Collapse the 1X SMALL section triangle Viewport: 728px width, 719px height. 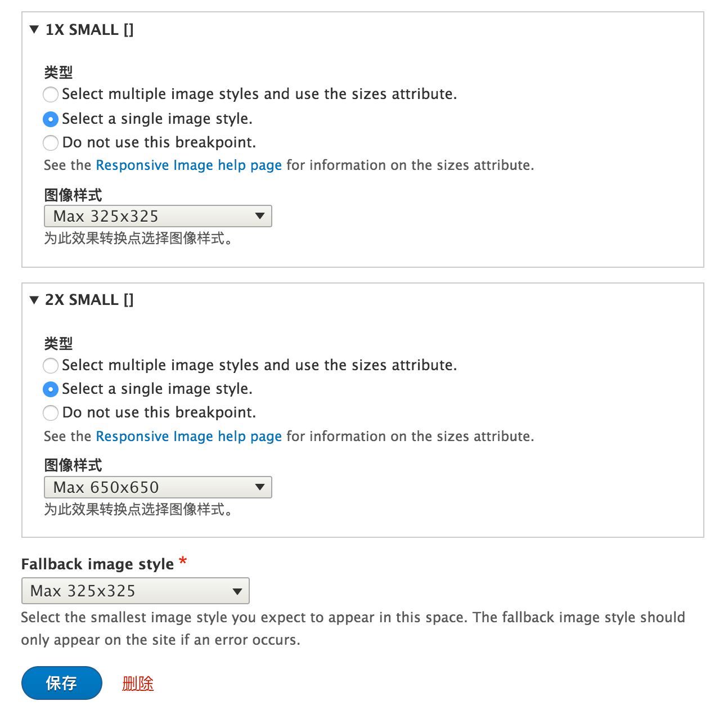coord(34,29)
